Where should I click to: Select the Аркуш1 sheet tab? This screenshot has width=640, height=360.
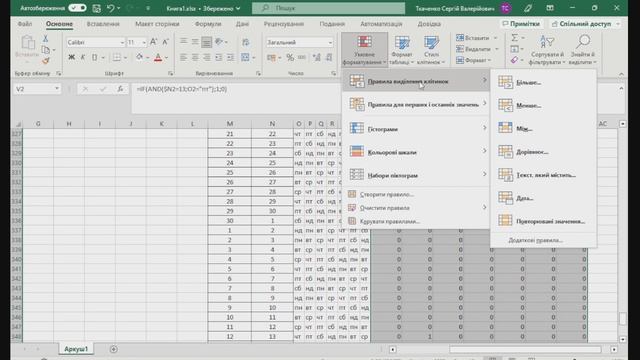pos(76,349)
